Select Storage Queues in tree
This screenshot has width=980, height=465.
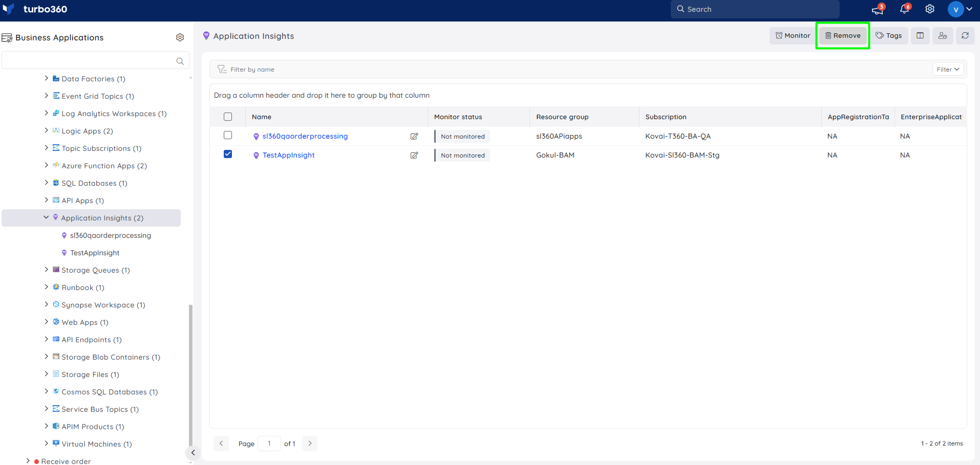(x=96, y=270)
